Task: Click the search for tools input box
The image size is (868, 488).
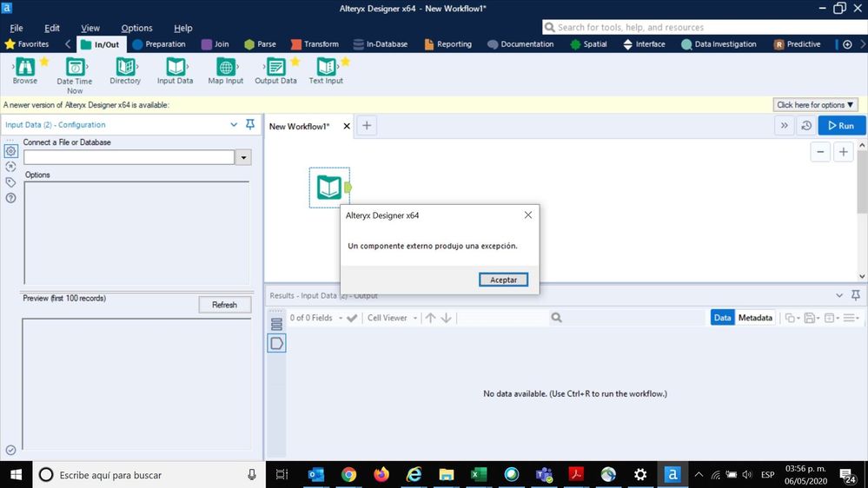Action: (705, 27)
